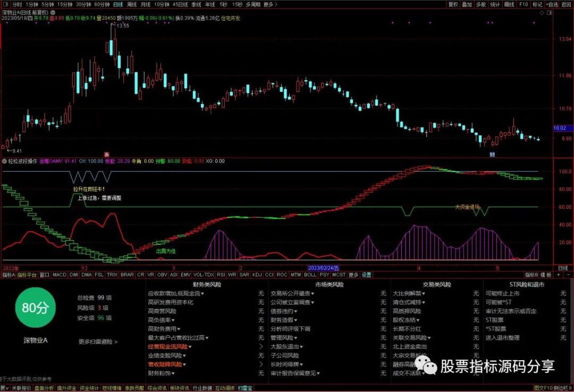Viewport: 574px width, 392px height.
Task: Select the 月线 monthly period
Action: point(146,4)
